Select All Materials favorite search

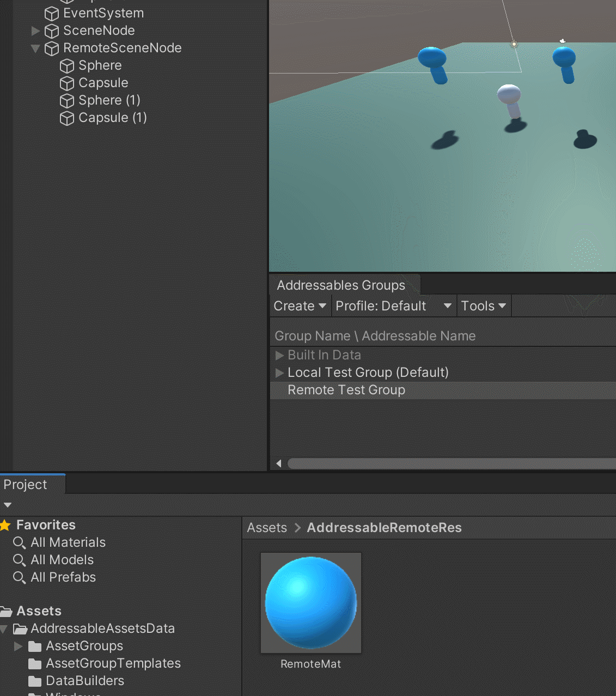click(68, 542)
